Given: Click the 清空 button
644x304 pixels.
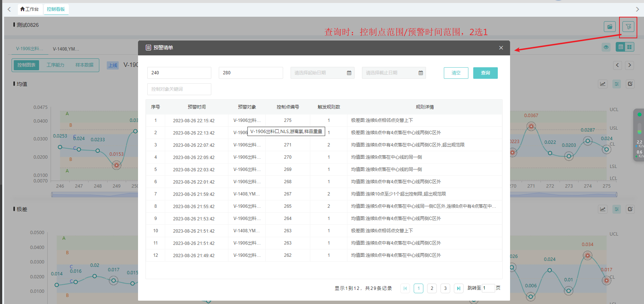Looking at the screenshot, I should (456, 73).
